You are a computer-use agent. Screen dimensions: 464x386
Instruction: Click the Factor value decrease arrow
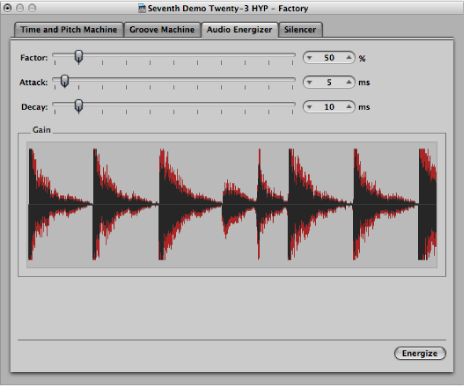pos(309,58)
